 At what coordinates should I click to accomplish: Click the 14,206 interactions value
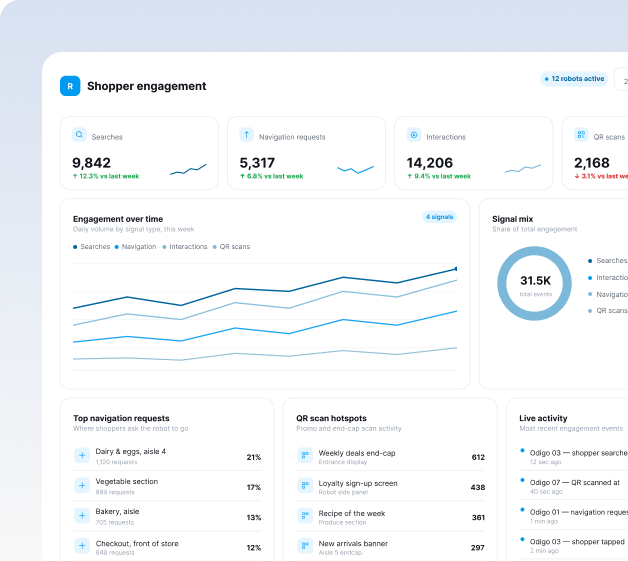pos(430,163)
